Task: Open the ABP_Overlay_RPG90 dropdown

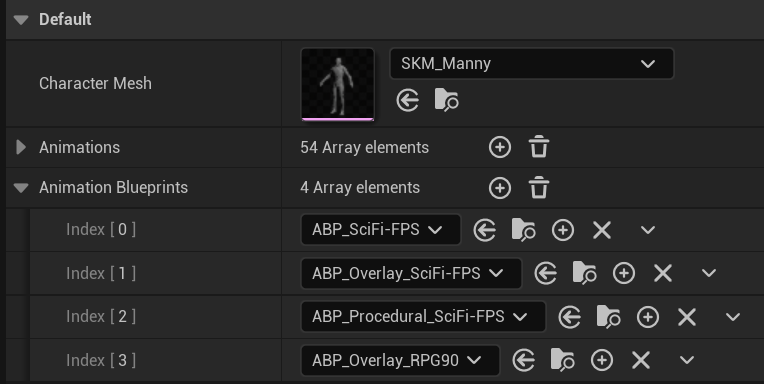Action: click(x=401, y=361)
